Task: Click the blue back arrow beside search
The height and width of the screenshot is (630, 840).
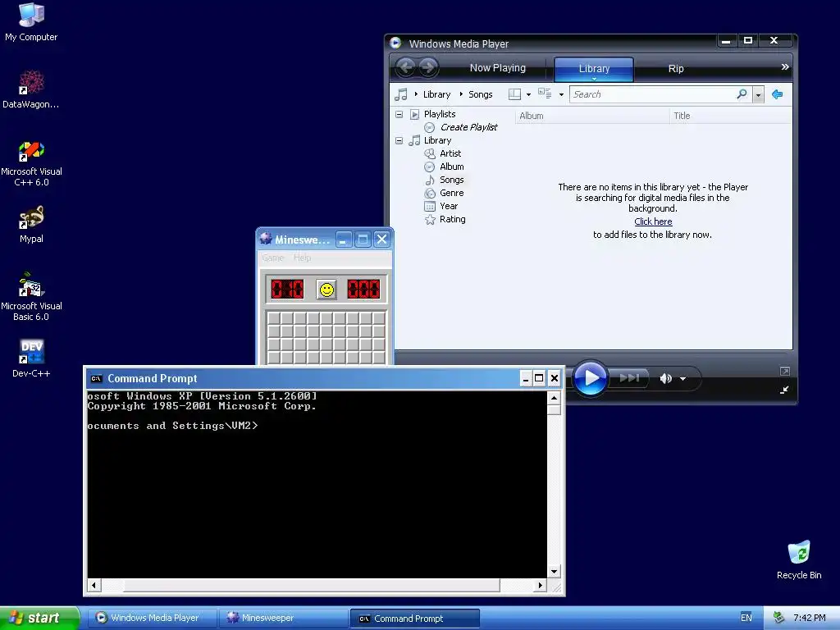Action: pyautogui.click(x=778, y=94)
